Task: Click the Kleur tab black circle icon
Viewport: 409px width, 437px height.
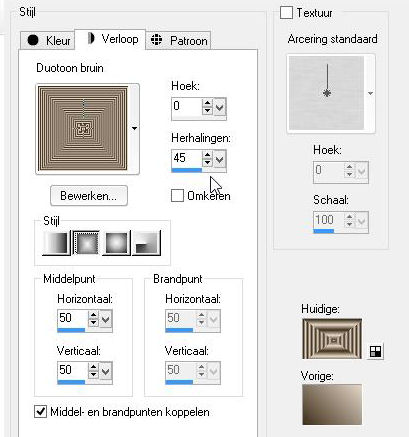Action: click(x=33, y=40)
